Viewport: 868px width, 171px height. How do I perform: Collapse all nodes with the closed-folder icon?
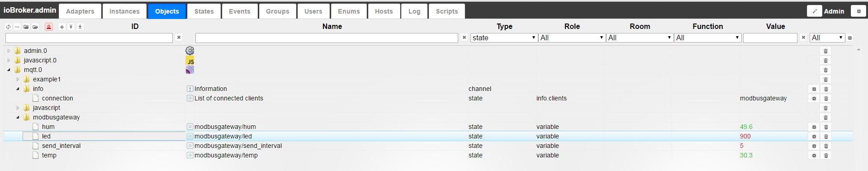click(x=26, y=27)
